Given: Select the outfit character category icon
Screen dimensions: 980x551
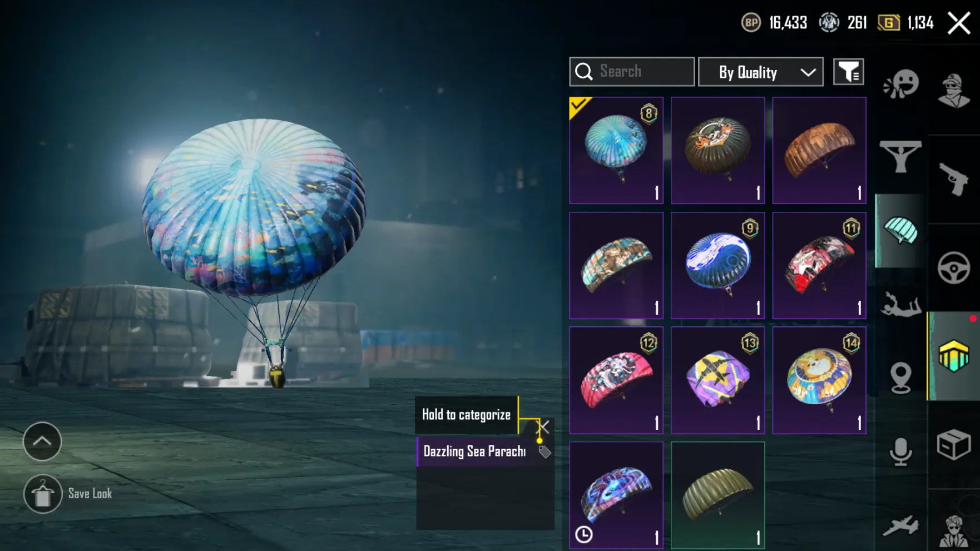Looking at the screenshot, I should point(954,90).
